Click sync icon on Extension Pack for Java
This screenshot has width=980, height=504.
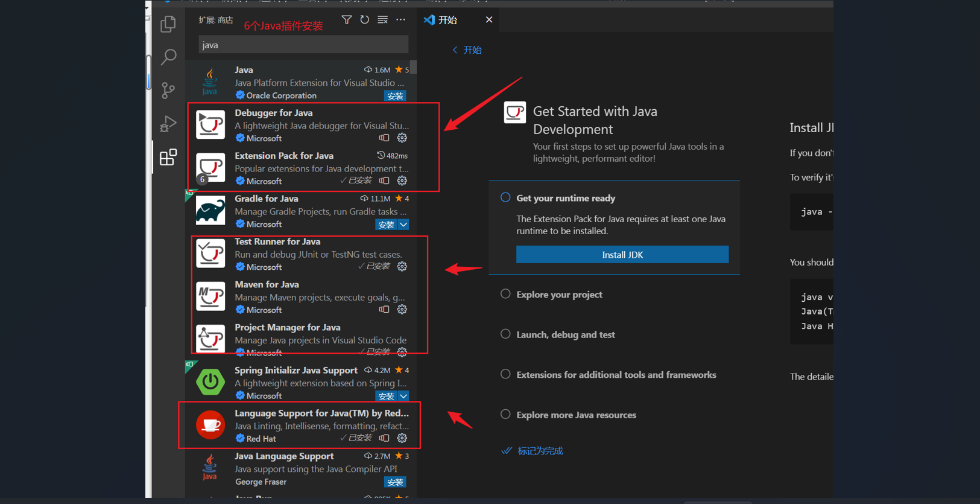coord(384,180)
